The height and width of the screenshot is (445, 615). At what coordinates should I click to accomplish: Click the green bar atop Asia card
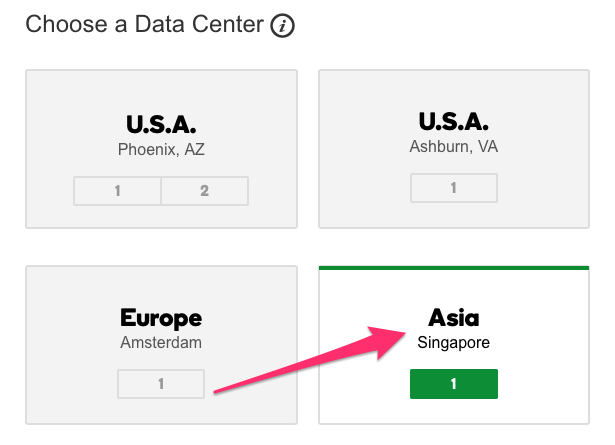(454, 268)
